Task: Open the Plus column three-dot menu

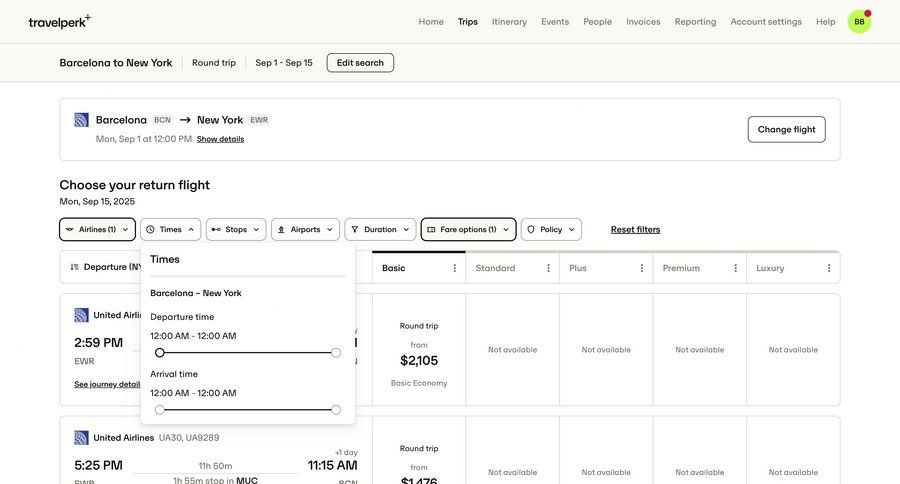Action: click(642, 268)
